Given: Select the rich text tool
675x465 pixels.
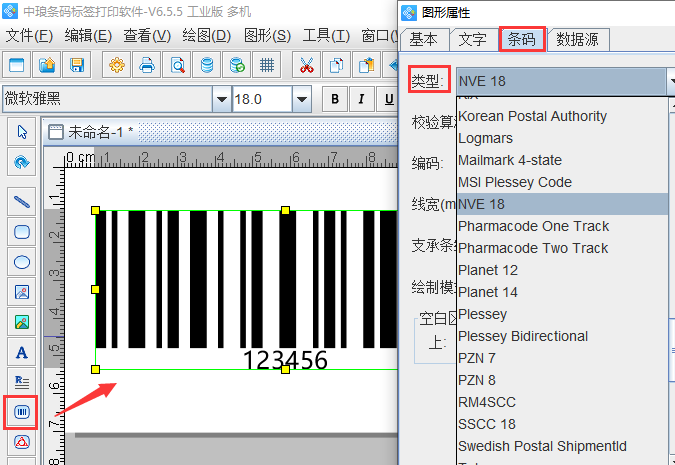Looking at the screenshot, I should [x=22, y=381].
